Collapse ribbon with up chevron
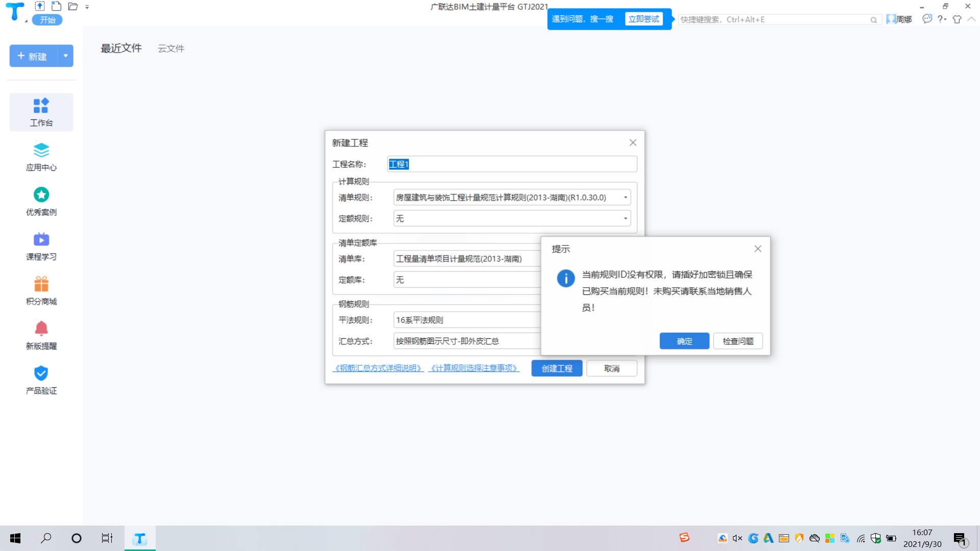980x551 pixels. [x=971, y=19]
